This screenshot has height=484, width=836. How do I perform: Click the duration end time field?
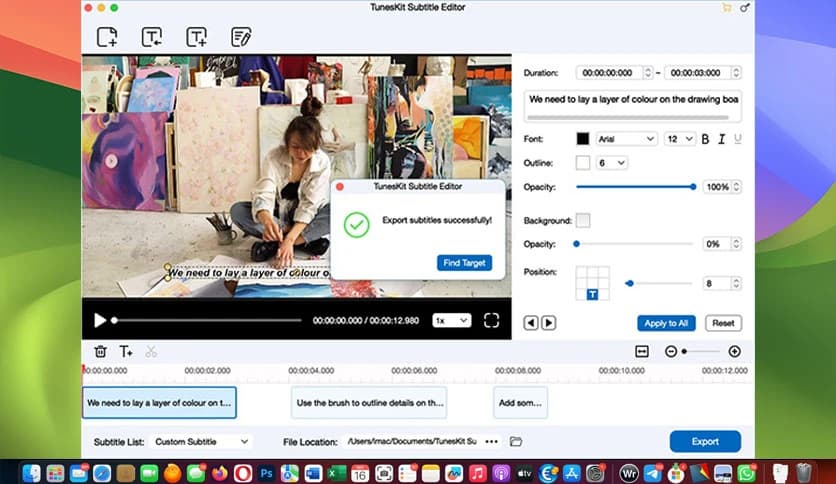tap(698, 72)
